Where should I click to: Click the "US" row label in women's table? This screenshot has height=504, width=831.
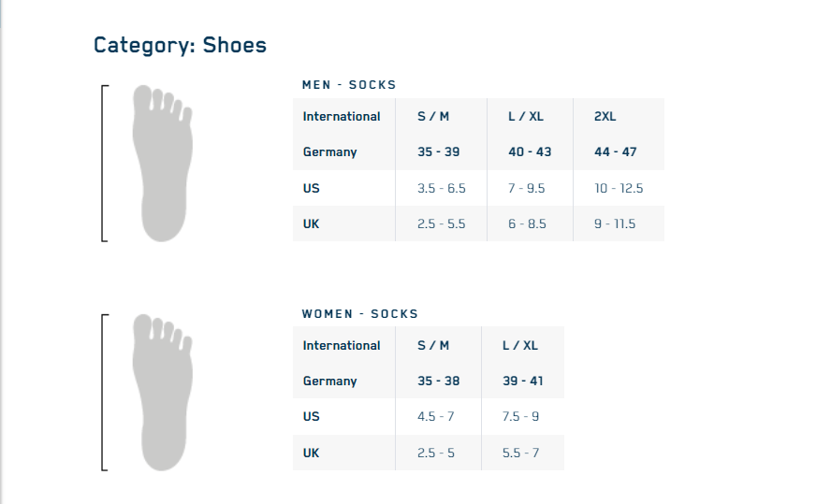tap(312, 417)
